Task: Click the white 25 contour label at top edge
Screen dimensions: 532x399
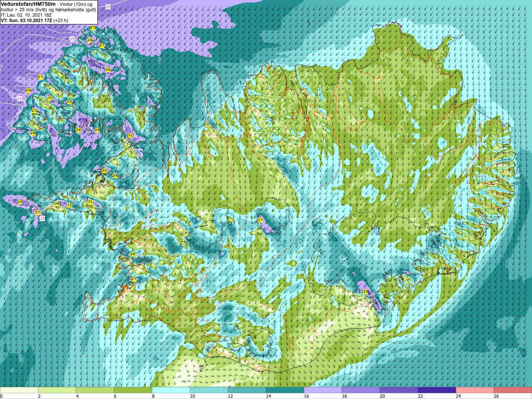Action: coord(108,7)
